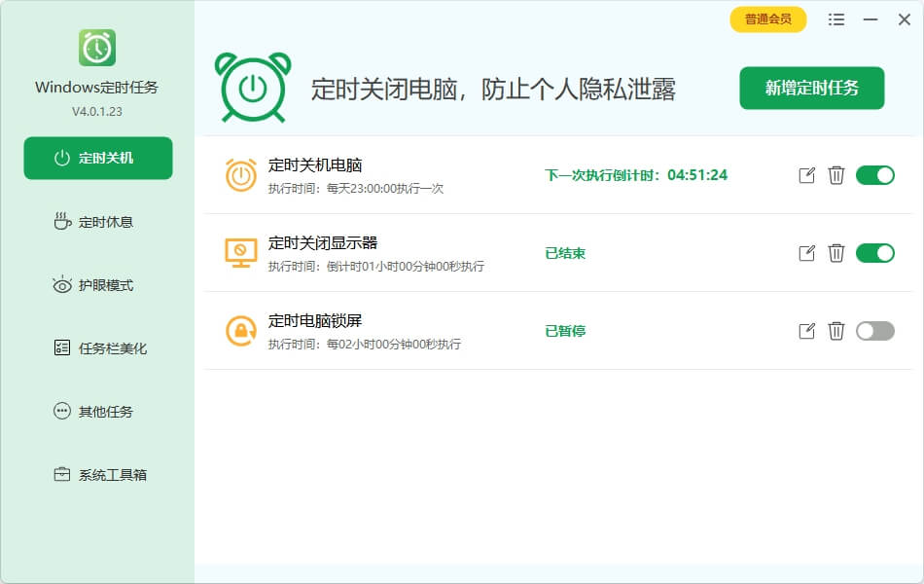
Task: Click the large green alarm clock banner icon
Action: click(x=254, y=88)
